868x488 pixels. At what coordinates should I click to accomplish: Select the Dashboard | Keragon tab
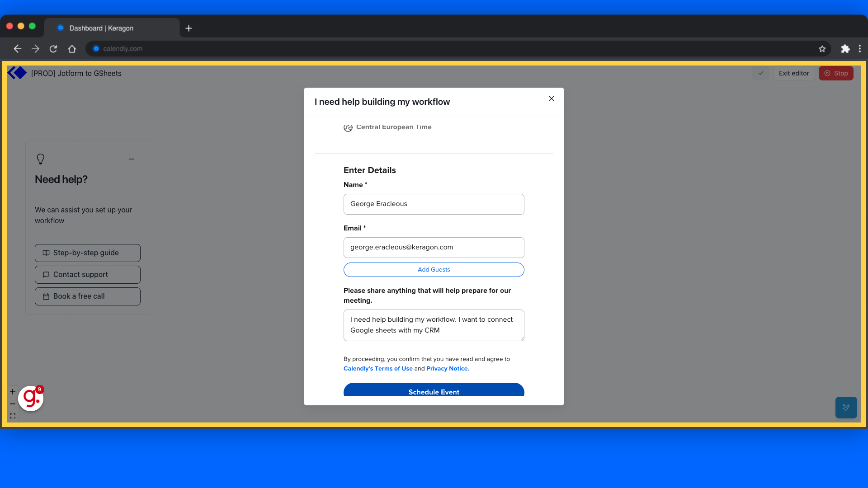[112, 28]
